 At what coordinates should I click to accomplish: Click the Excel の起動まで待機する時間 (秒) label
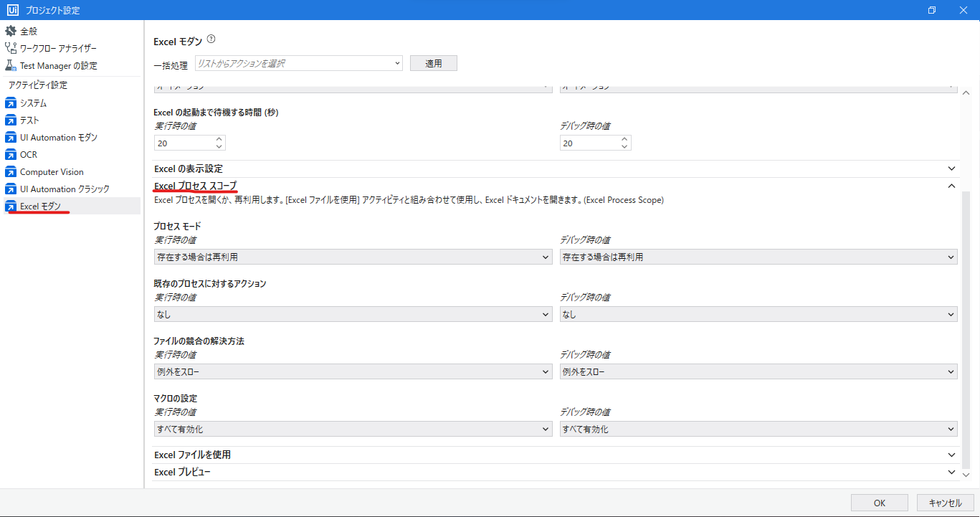tap(217, 113)
